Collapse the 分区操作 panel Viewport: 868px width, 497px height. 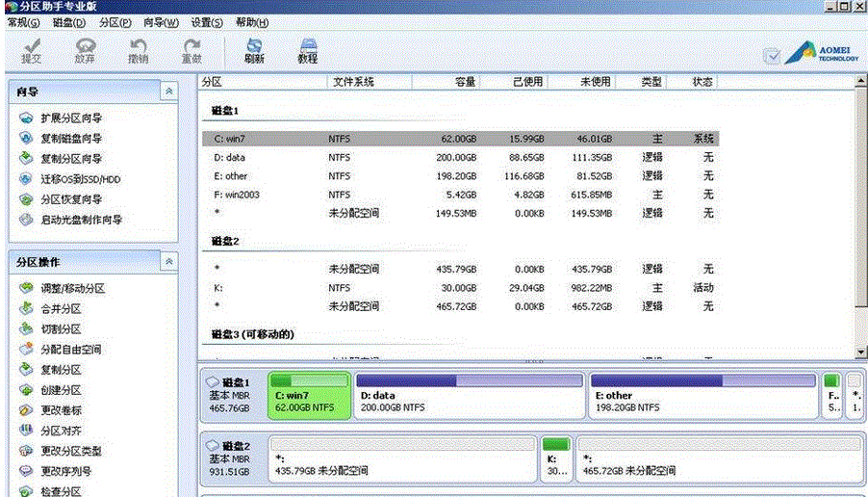[168, 262]
